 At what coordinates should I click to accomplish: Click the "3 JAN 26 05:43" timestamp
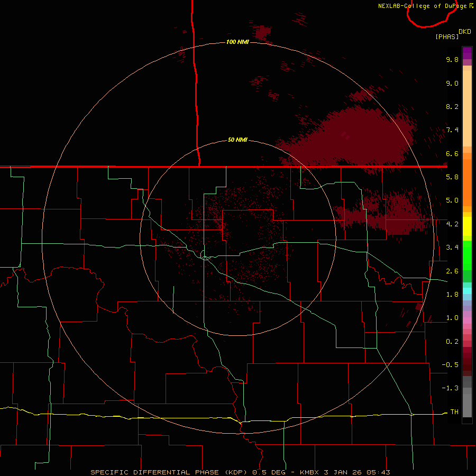(x=357, y=472)
